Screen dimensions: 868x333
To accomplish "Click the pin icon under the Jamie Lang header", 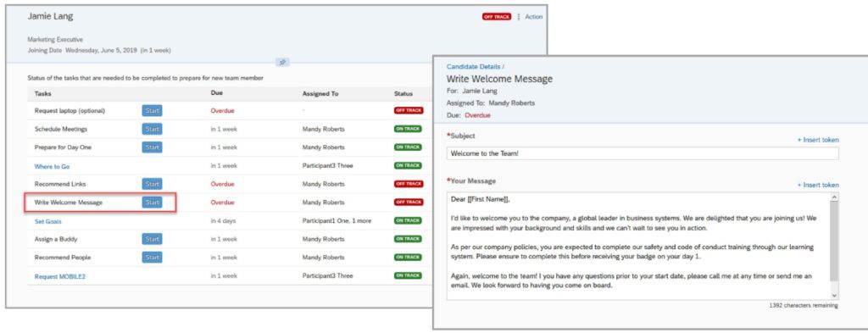I will point(282,63).
